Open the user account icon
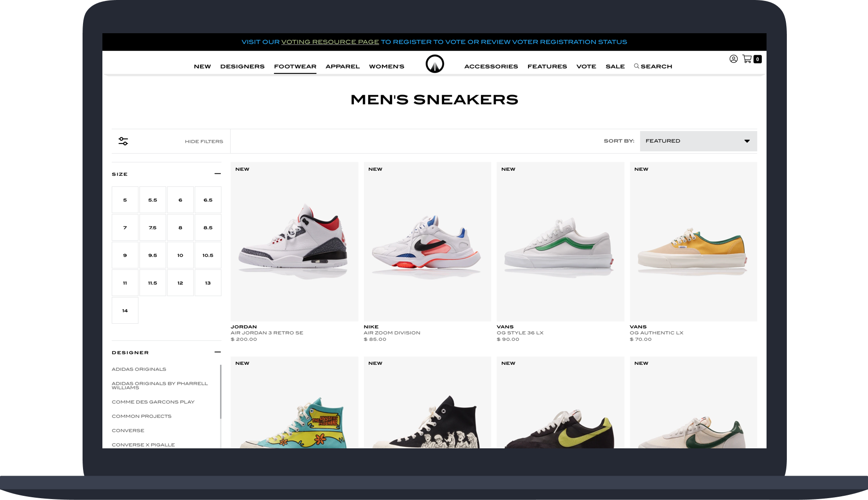This screenshot has width=868, height=500. (733, 59)
